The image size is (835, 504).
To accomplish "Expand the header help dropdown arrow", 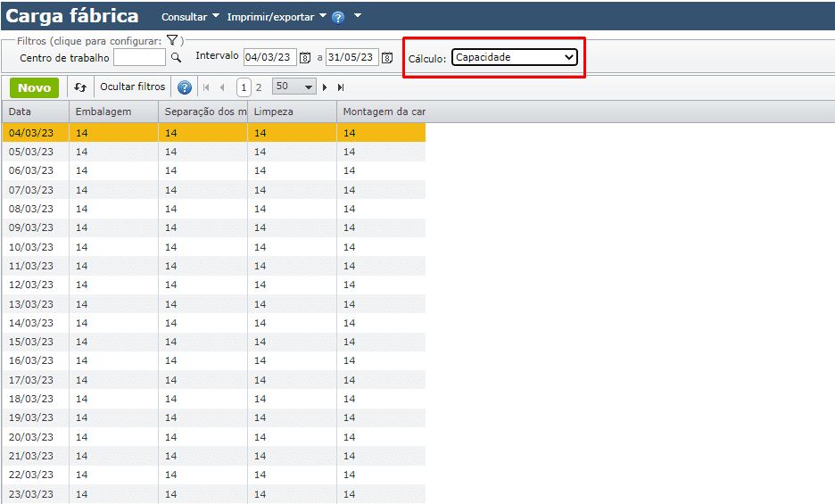I will pos(358,16).
